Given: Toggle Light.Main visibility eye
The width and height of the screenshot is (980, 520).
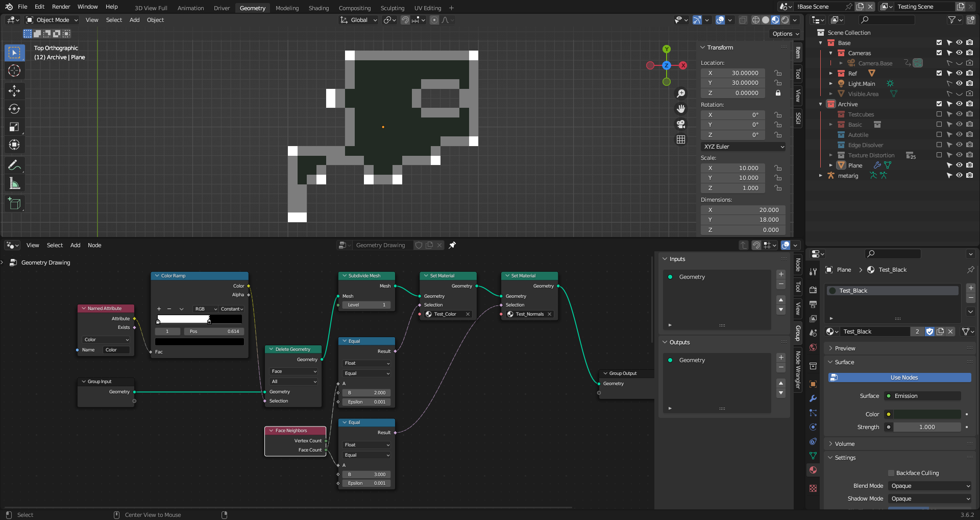Looking at the screenshot, I should [x=960, y=84].
